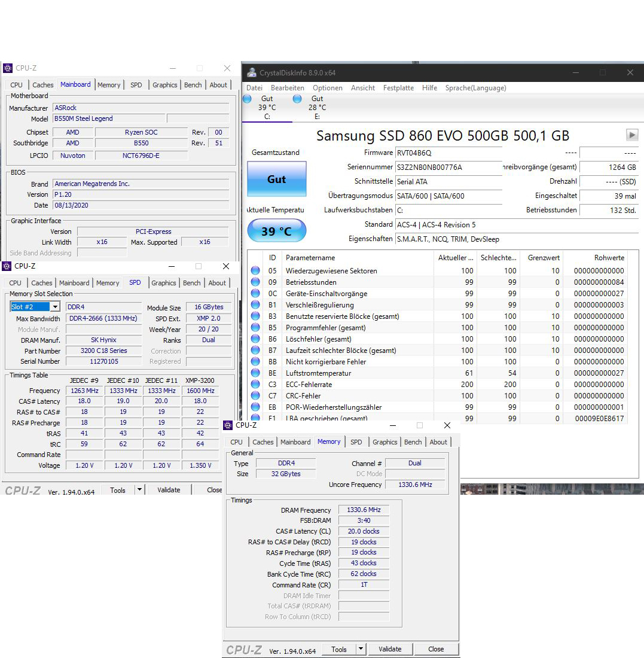The height and width of the screenshot is (658, 644).
Task: Open Festplatte menu in CrystalDiskInfo
Action: coord(398,88)
